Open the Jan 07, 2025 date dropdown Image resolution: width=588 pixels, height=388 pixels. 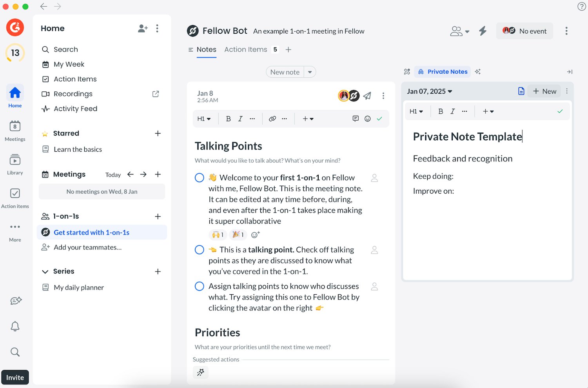(x=430, y=91)
